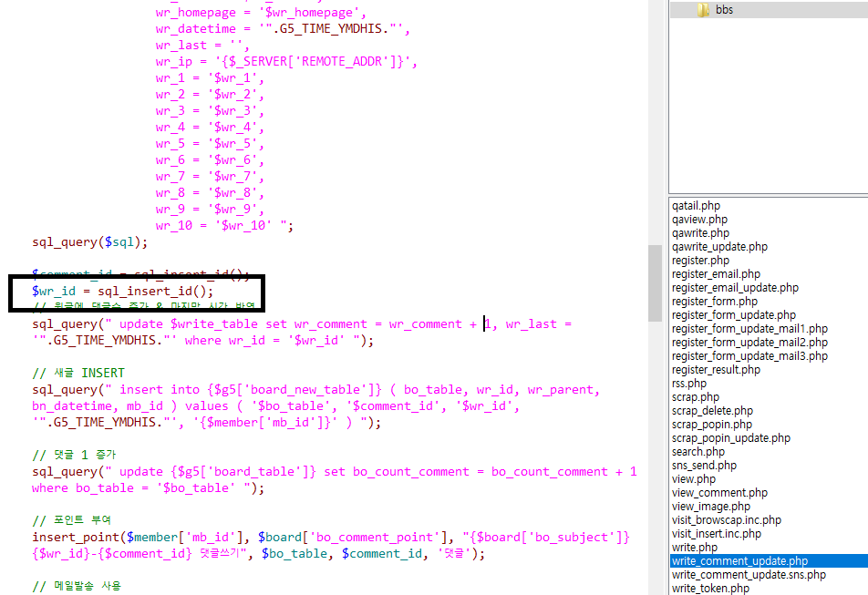Click the wr_10 = '$wr_10' code line
The width and height of the screenshot is (868, 595).
tap(224, 226)
